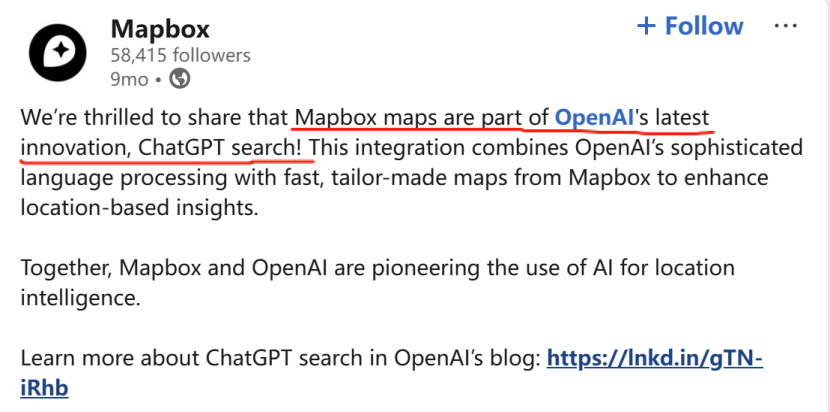830x412 pixels.
Task: Click the plus icon beside Follow
Action: click(x=646, y=26)
